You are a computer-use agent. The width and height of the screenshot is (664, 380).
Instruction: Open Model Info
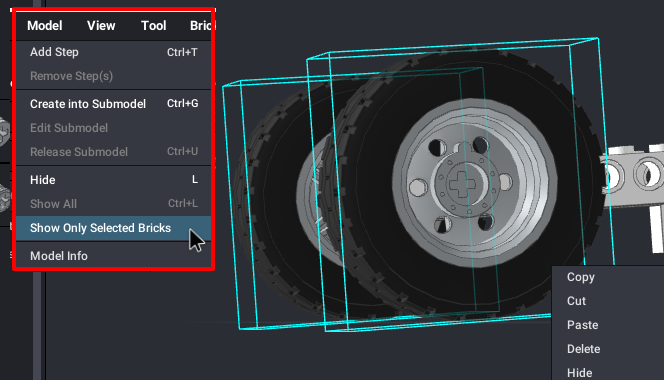click(x=113, y=256)
